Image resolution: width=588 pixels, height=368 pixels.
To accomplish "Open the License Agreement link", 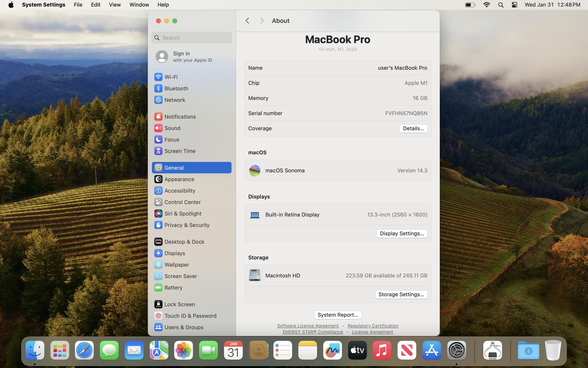I will pos(372,332).
